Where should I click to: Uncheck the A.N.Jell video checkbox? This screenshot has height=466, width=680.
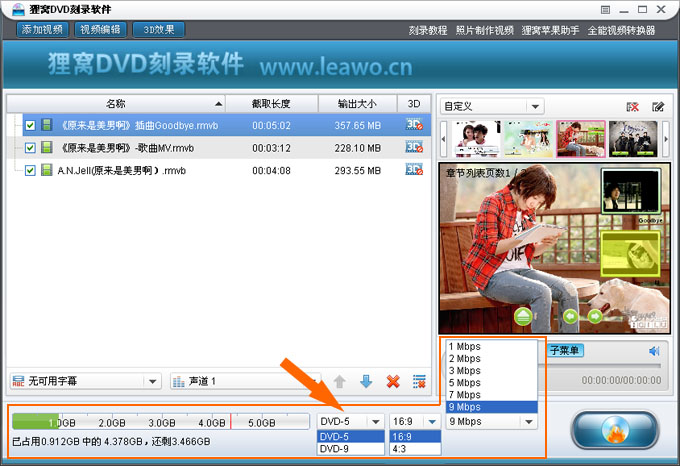tap(30, 170)
